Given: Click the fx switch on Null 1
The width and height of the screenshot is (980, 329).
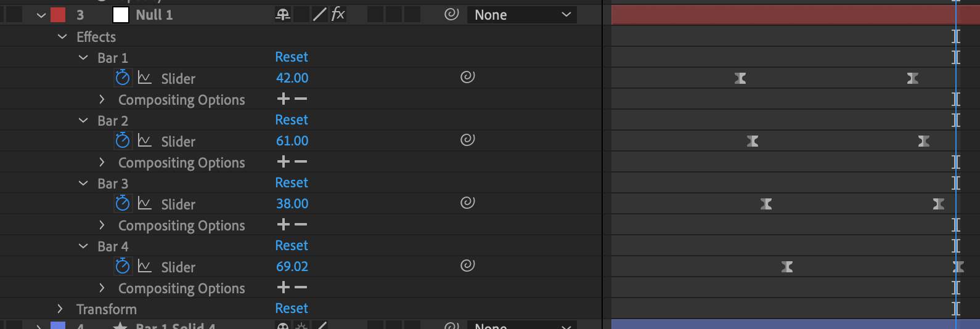Looking at the screenshot, I should coord(338,14).
